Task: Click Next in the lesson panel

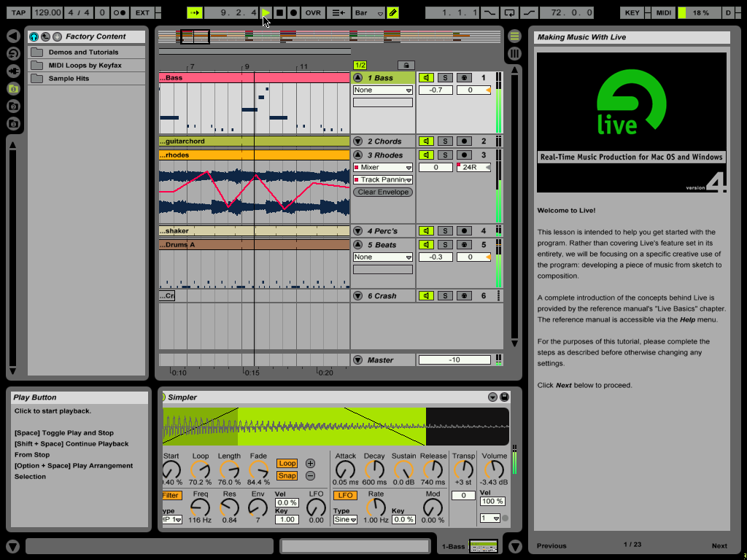Action: pos(719,545)
